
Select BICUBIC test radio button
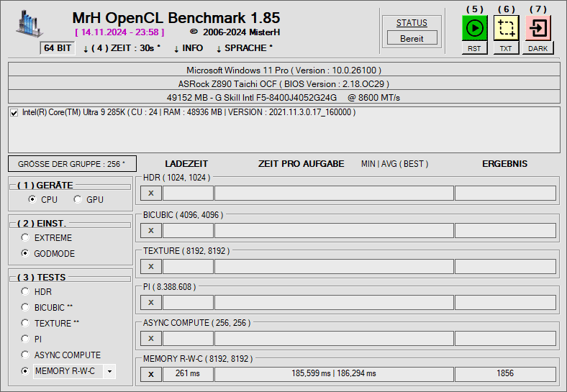click(25, 307)
